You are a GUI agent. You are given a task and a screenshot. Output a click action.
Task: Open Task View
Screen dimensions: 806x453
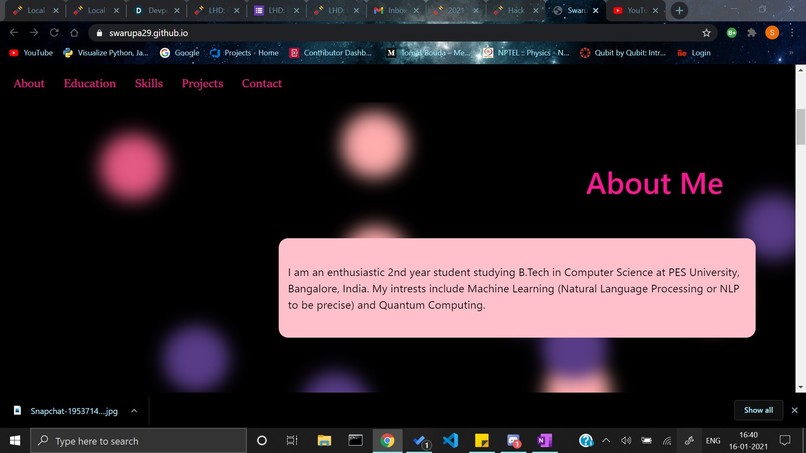[x=292, y=441]
